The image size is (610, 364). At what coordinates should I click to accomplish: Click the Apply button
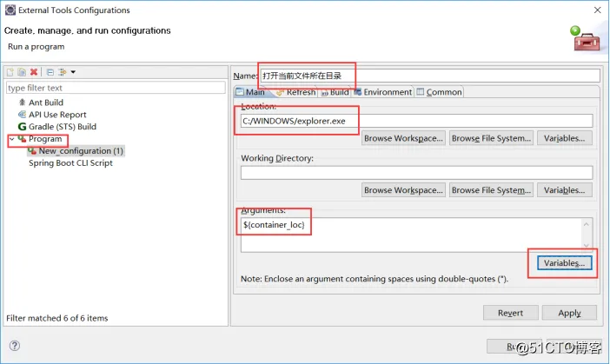(x=569, y=313)
